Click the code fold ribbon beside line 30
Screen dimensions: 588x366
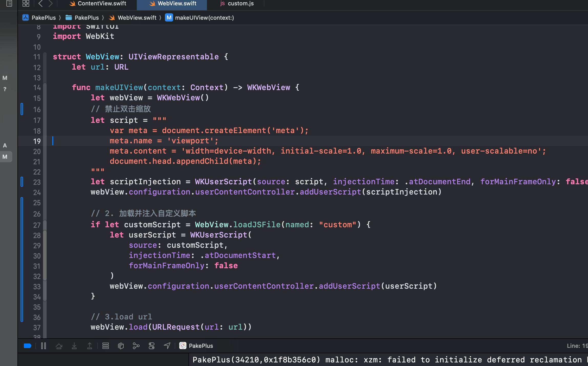pos(45,256)
